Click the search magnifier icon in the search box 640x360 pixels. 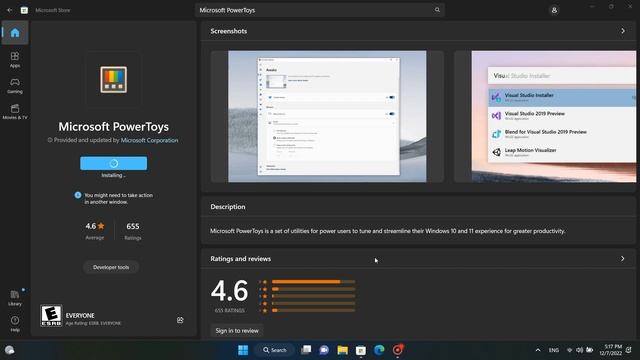coord(437,10)
